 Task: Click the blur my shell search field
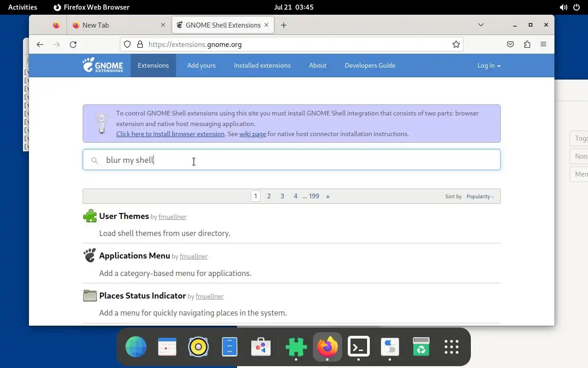click(292, 160)
